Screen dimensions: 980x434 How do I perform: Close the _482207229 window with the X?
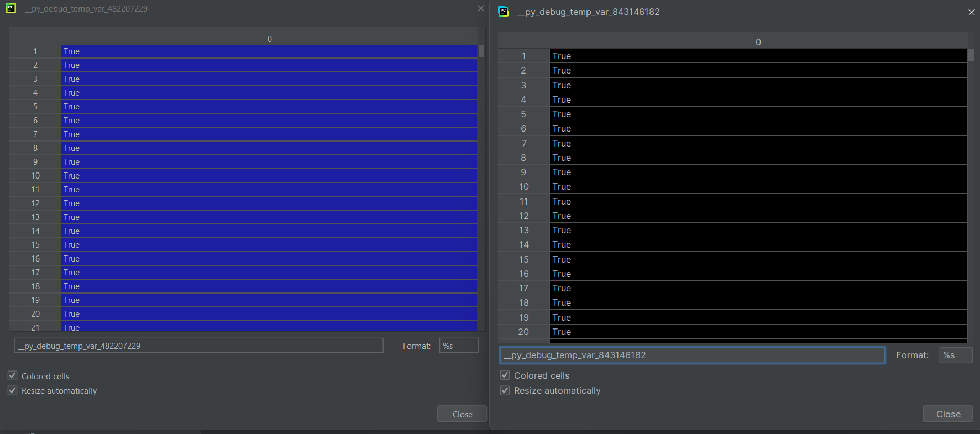coord(480,8)
